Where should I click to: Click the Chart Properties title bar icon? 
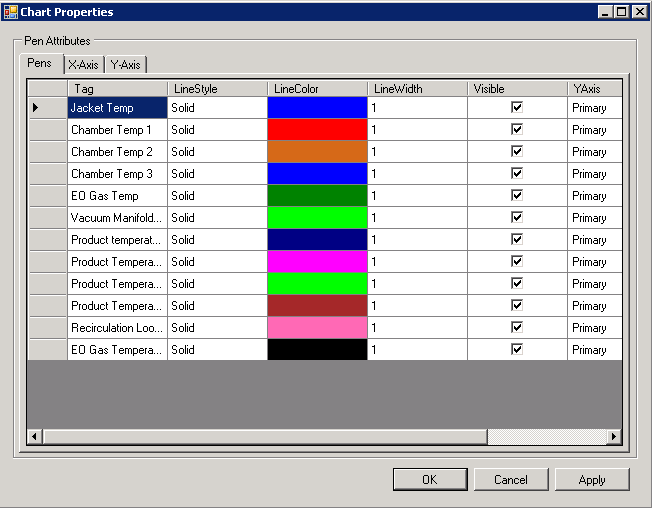tap(10, 12)
